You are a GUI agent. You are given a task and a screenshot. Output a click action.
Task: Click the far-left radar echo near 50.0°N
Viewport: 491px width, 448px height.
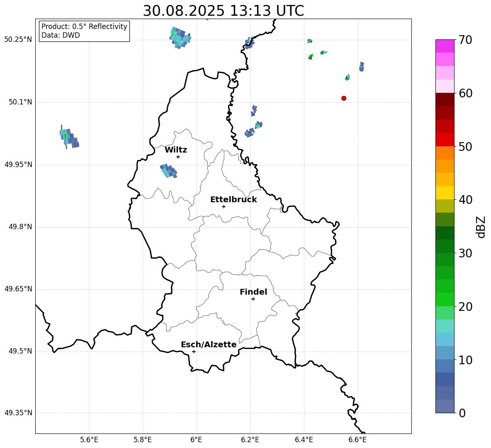(69, 137)
